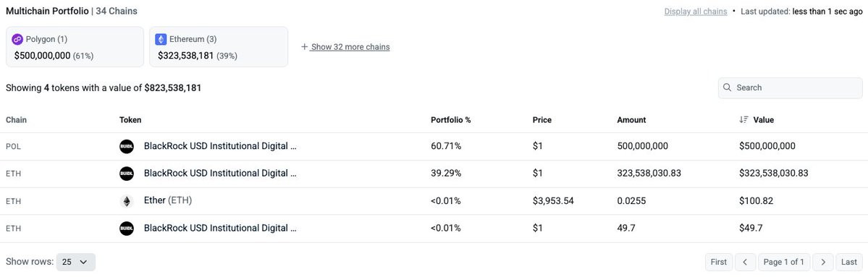Select the Polygon (1) chain card
Screen dimensions: 868x277
click(x=75, y=47)
